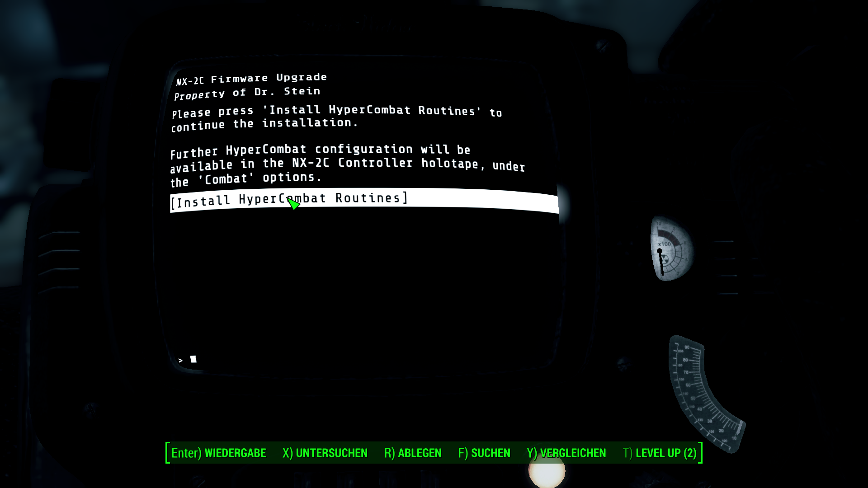Click the "Please press 'Install HyperCombat Routines'" line
This screenshot has height=488, width=868.
[x=337, y=111]
